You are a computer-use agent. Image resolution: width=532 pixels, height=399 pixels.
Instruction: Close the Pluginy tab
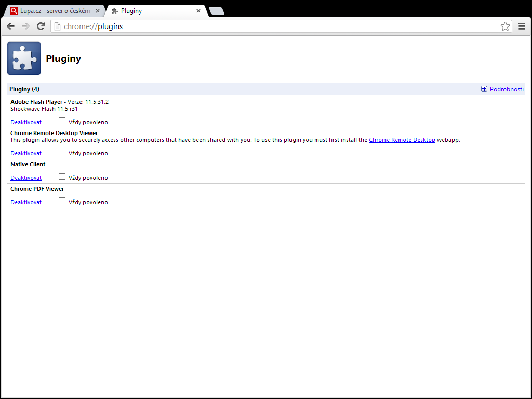(198, 11)
